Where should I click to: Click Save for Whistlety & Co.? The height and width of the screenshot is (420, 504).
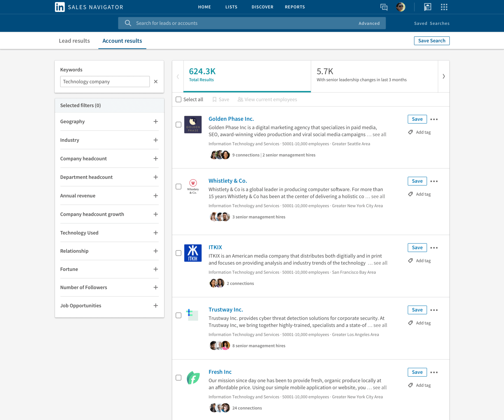417,181
